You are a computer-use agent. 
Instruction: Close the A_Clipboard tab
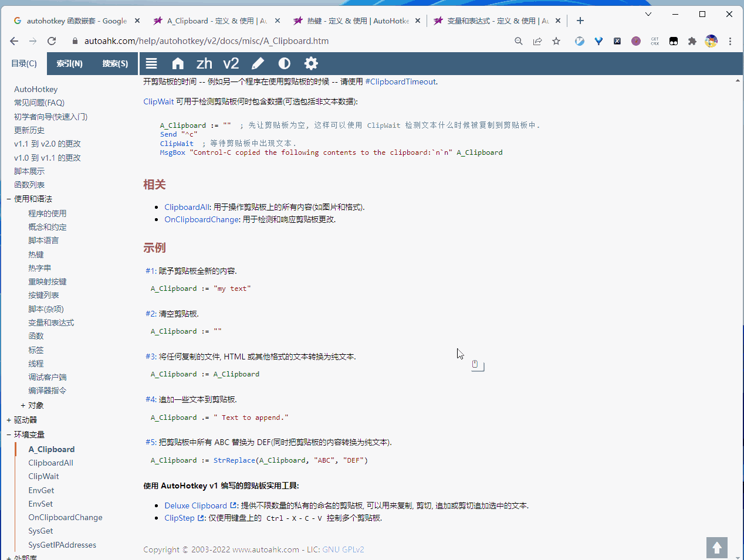(278, 21)
